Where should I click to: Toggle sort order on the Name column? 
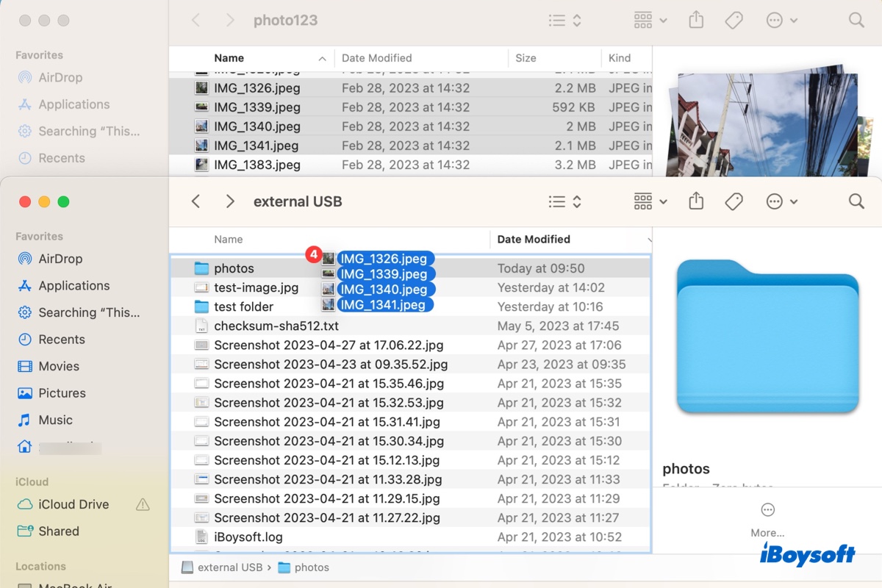click(228, 239)
